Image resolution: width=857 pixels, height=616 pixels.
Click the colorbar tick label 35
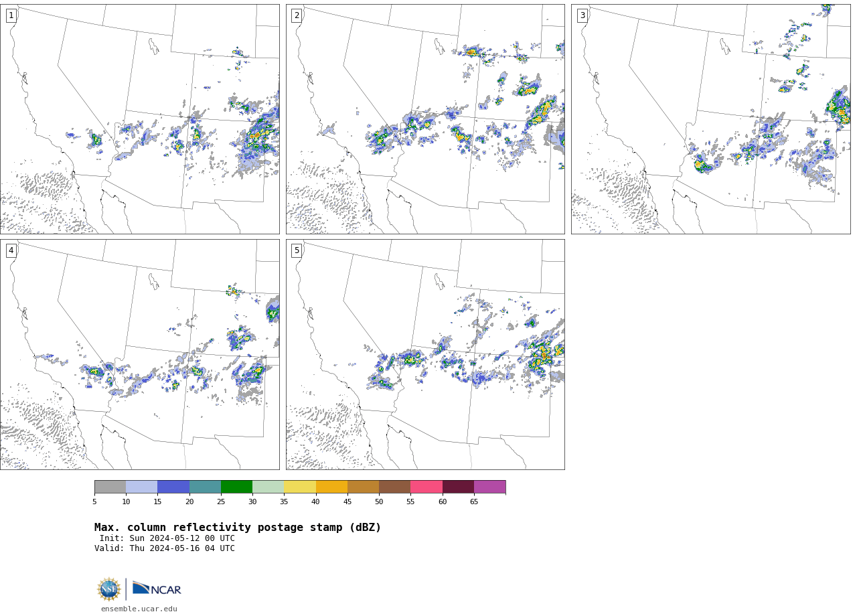pos(284,502)
